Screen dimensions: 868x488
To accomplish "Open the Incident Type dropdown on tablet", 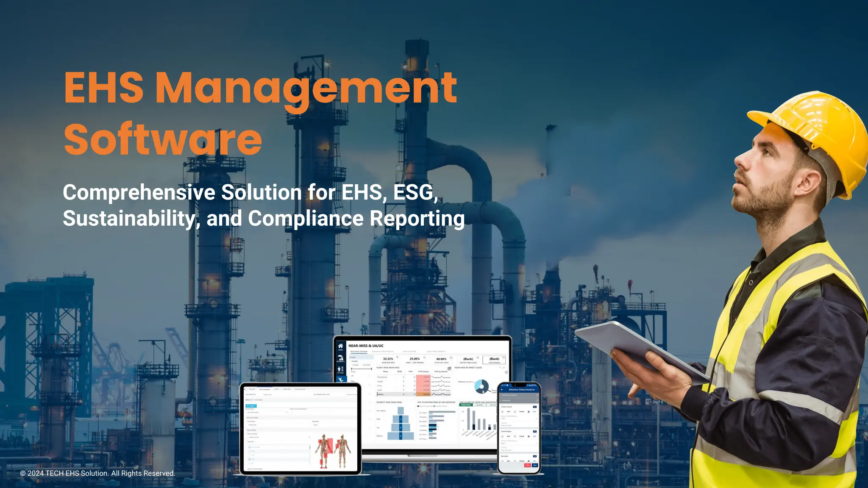I will [267, 413].
